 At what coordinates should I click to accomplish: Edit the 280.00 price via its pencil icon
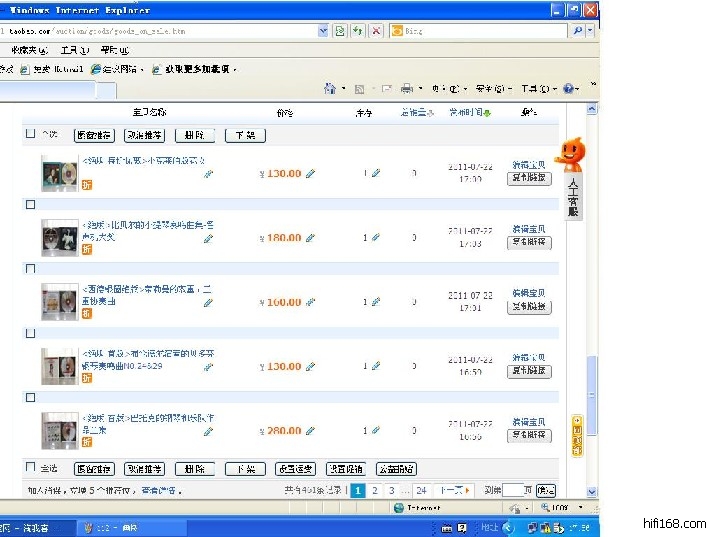tap(310, 432)
